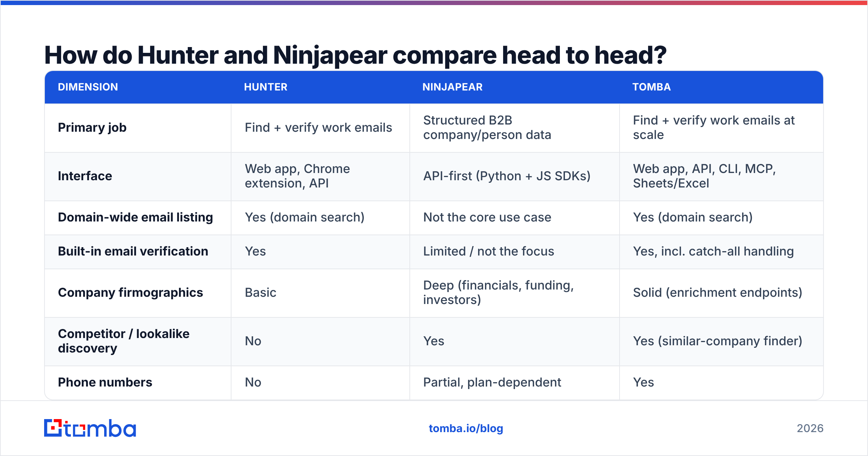Click 'Domain-wide email listing' row label

click(x=135, y=218)
